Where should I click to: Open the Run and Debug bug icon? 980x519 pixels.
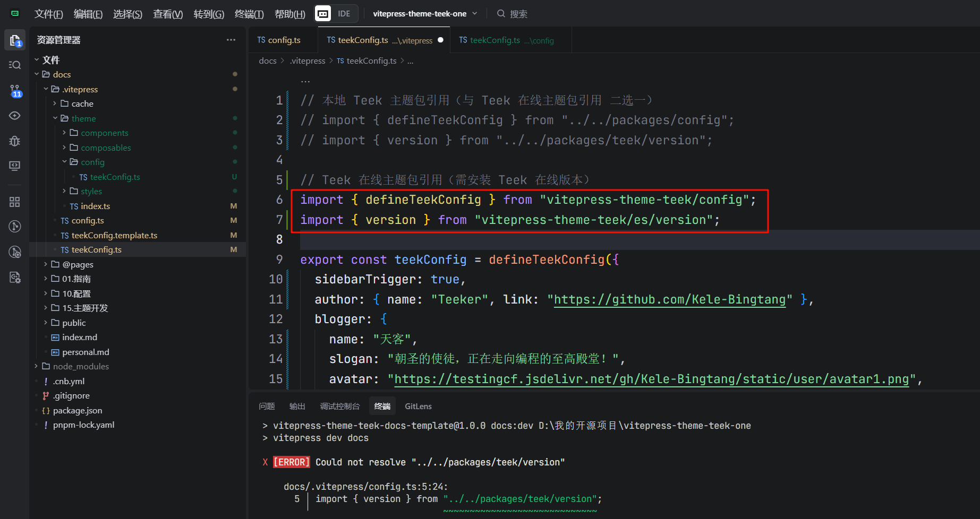point(15,141)
